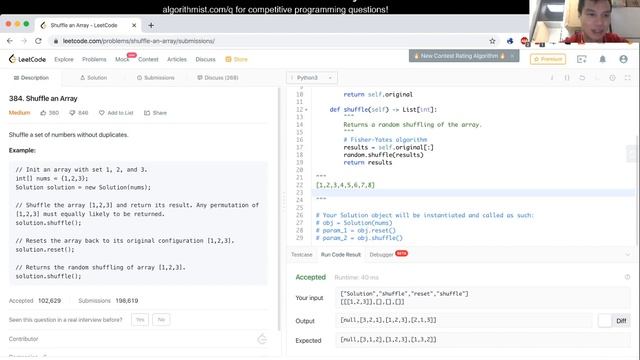The image size is (640, 360).
Task: Fold the shuffle function at line 12
Action: [306, 110]
